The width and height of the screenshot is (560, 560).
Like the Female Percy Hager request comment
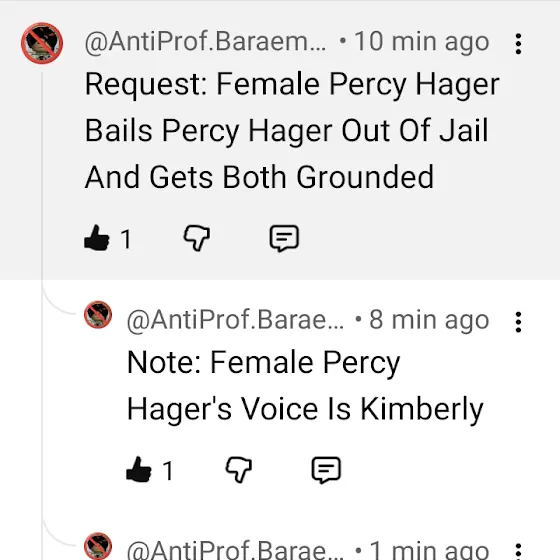click(97, 238)
